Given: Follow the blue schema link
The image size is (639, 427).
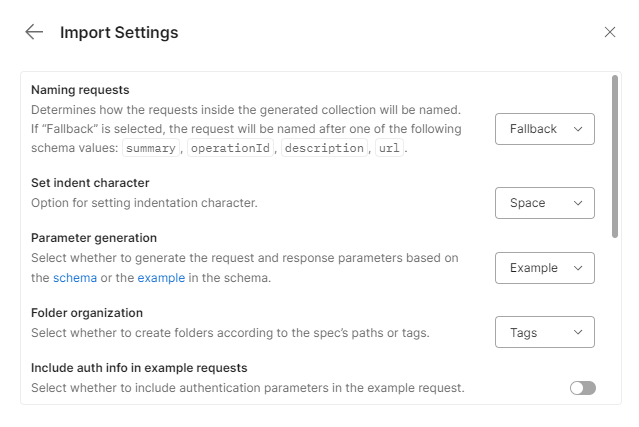Looking at the screenshot, I should click(x=75, y=278).
